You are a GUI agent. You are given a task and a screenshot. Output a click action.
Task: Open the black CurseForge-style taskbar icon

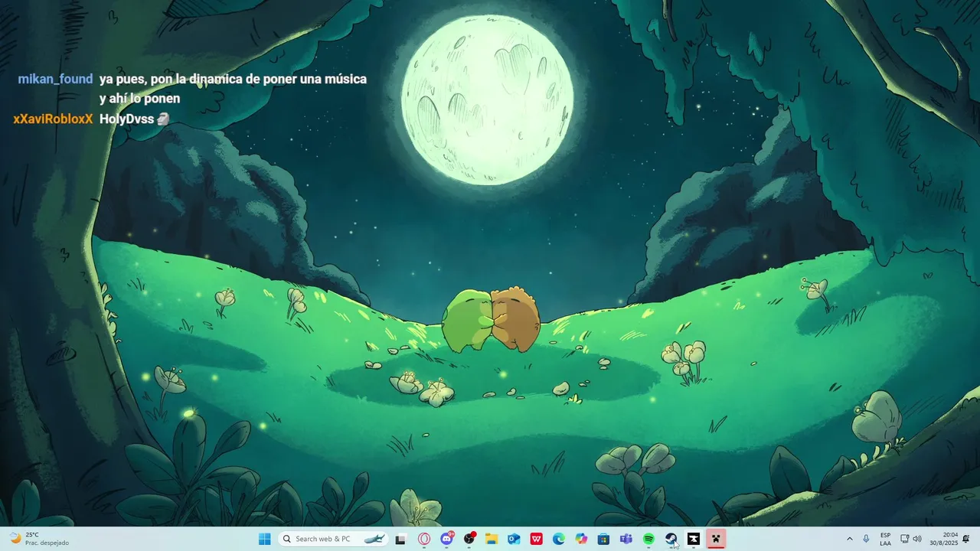pyautogui.click(x=693, y=539)
